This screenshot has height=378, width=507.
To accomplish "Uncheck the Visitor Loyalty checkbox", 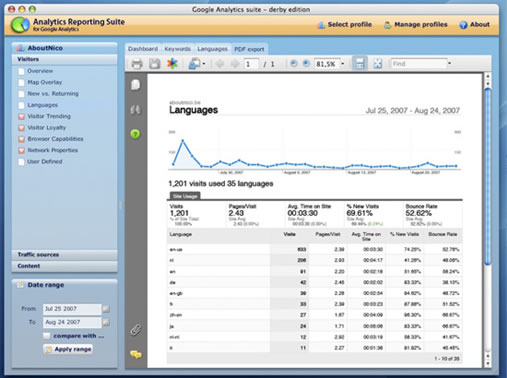I will point(21,128).
